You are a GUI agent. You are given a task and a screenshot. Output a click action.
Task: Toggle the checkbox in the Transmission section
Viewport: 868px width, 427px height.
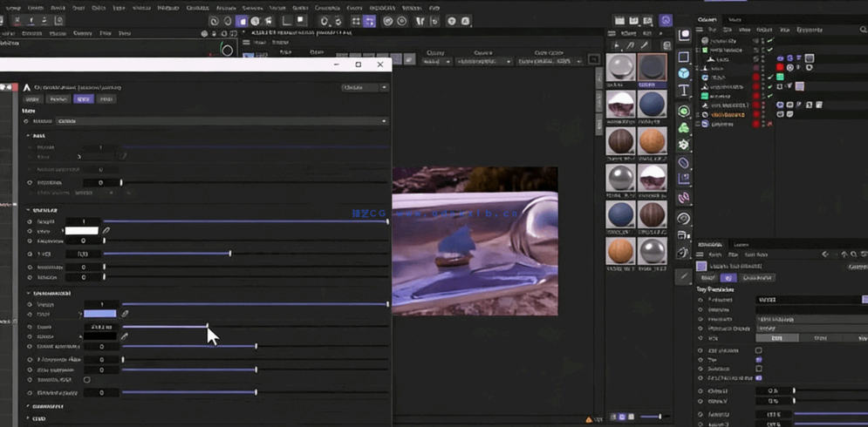click(x=86, y=380)
